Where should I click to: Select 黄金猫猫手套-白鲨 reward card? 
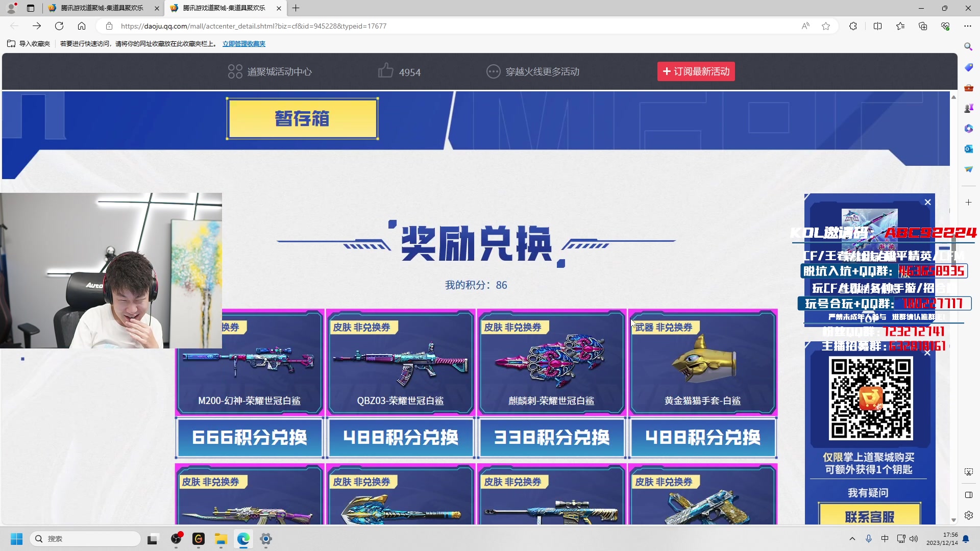pyautogui.click(x=703, y=362)
